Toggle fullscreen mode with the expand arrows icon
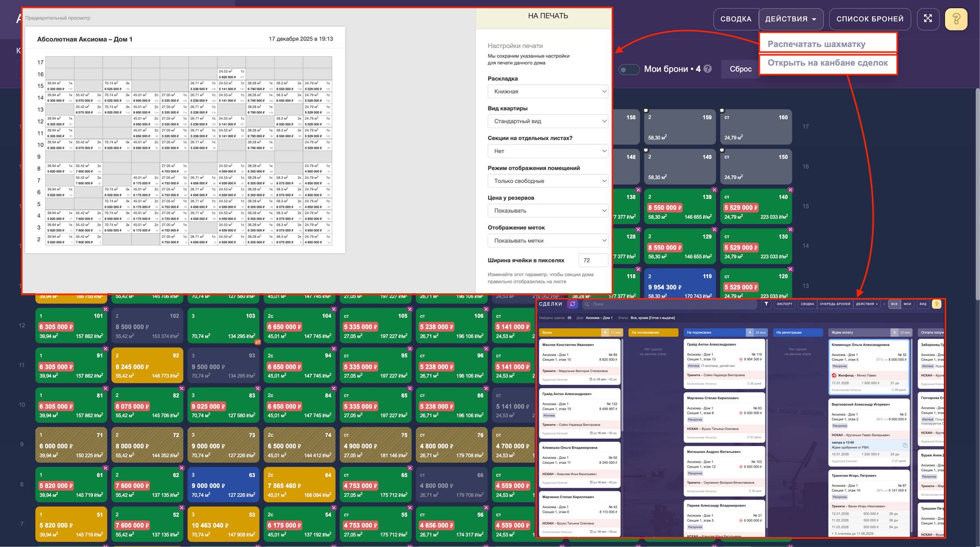980x547 pixels. tap(927, 19)
